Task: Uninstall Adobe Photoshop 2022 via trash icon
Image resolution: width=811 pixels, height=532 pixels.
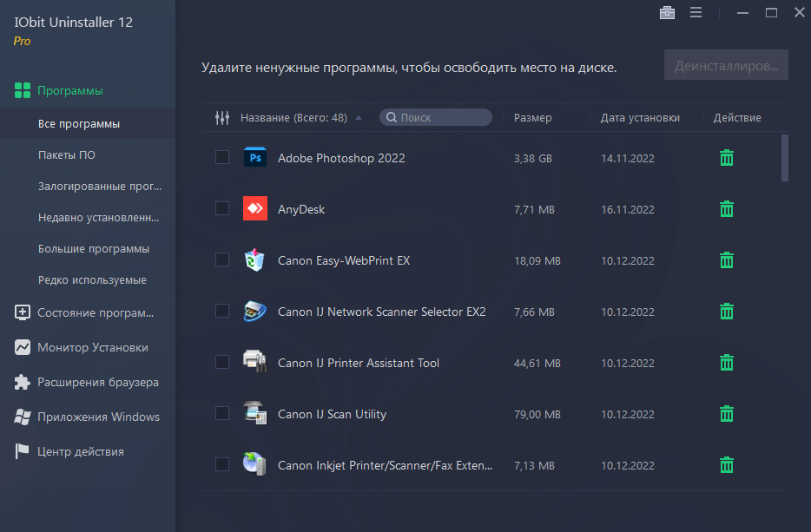Action: (x=727, y=158)
